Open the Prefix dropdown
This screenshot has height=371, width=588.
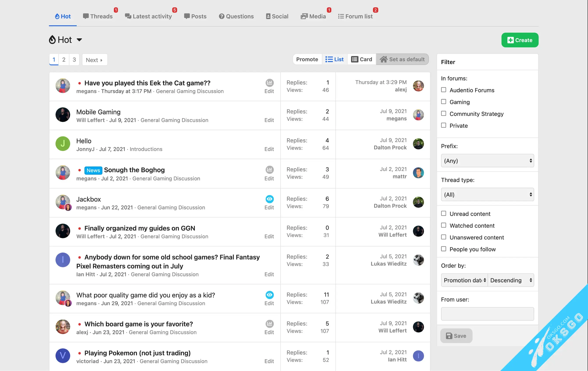click(487, 161)
